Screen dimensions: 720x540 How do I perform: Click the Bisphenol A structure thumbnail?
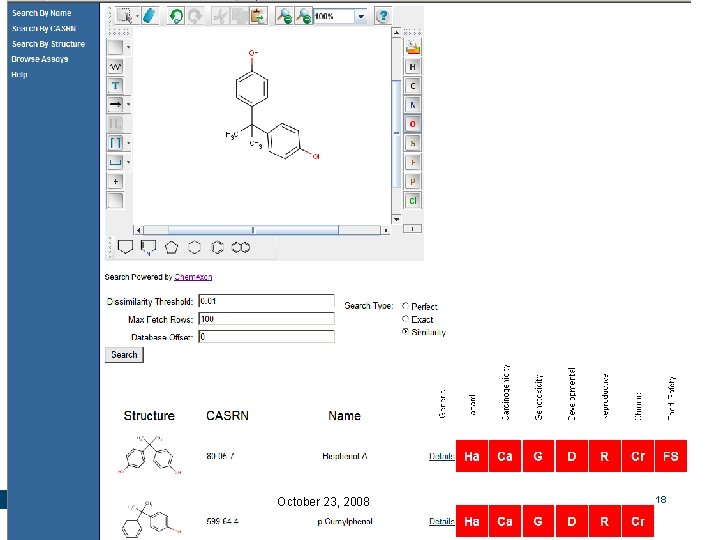150,455
